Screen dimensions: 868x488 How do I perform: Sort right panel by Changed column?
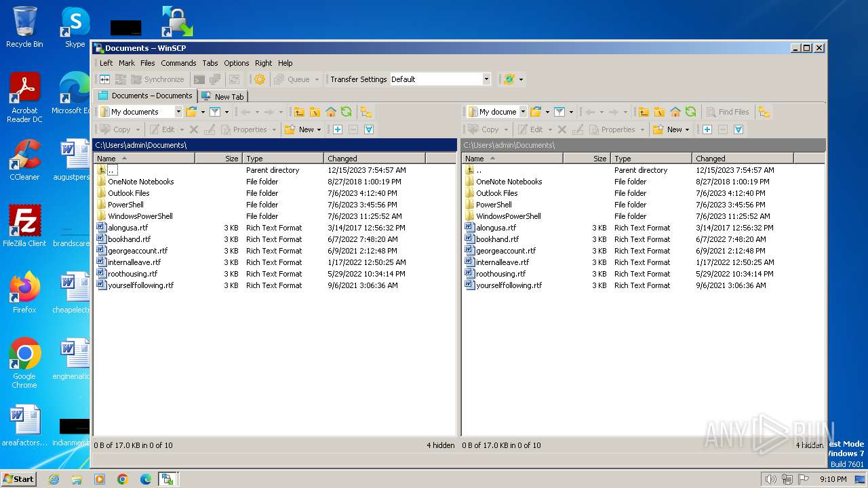tap(743, 158)
